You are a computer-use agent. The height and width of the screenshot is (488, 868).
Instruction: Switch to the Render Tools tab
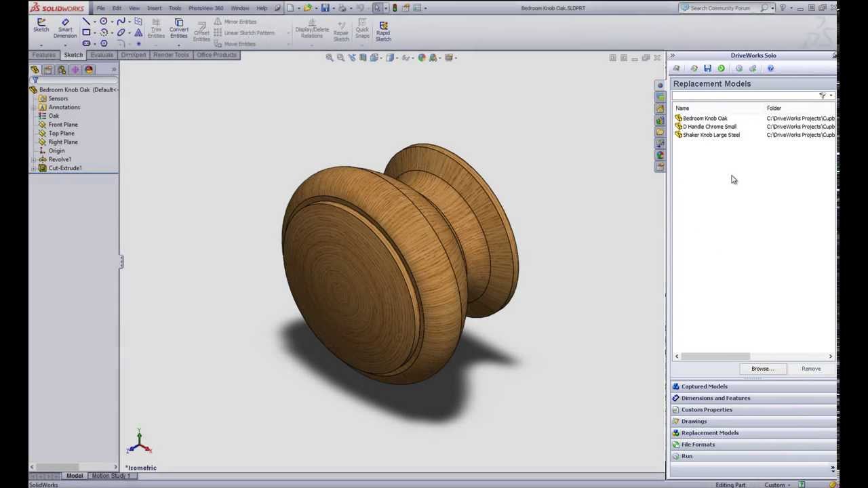(x=171, y=55)
